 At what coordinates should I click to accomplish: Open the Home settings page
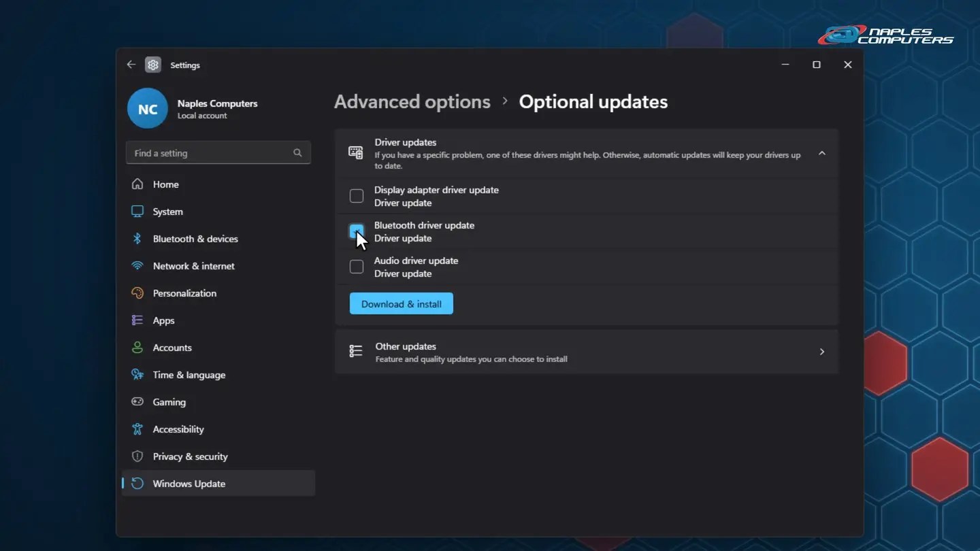pyautogui.click(x=218, y=184)
